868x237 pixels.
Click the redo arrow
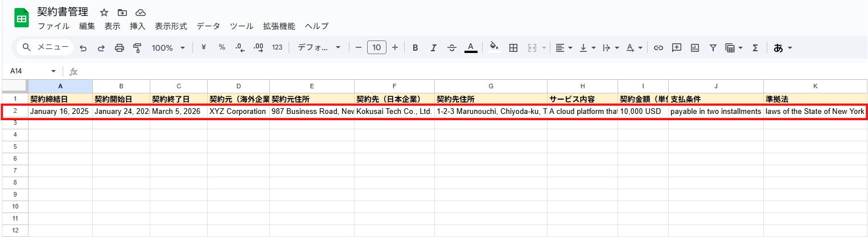[101, 48]
